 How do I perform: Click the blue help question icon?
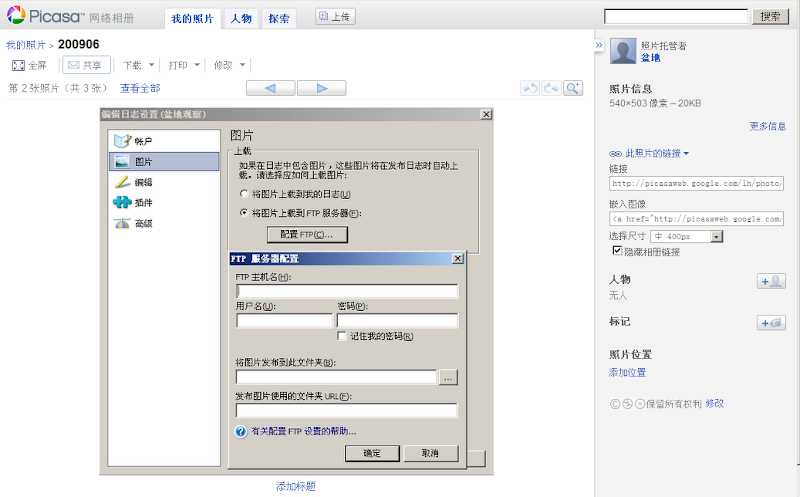coord(241,432)
